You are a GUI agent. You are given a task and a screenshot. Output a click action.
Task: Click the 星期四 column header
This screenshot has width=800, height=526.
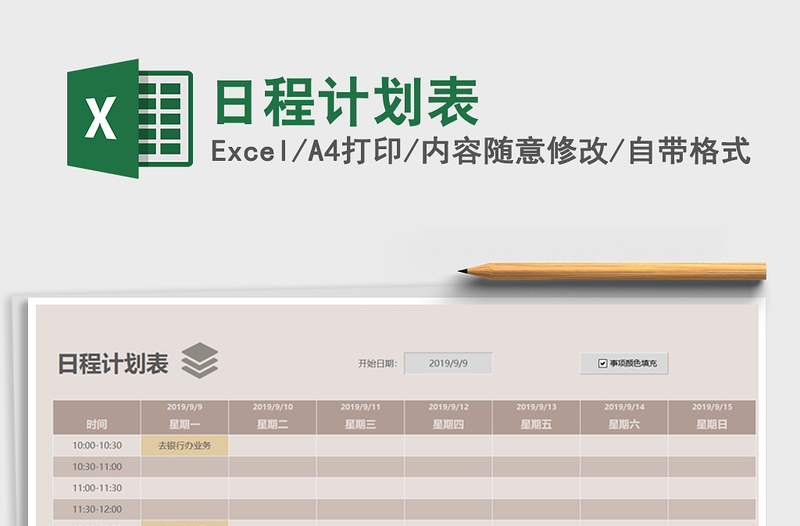(x=448, y=424)
